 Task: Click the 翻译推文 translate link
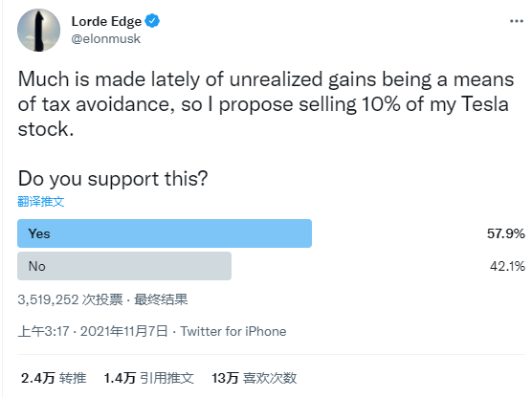pos(41,202)
